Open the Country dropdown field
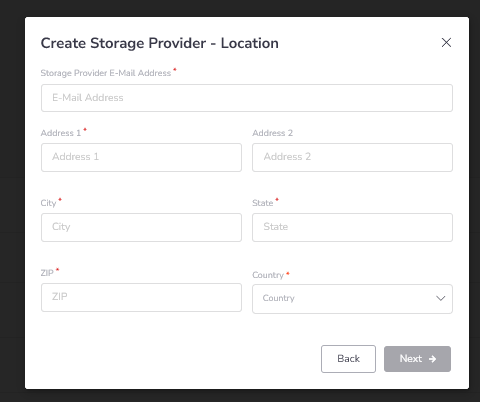The height and width of the screenshot is (402, 480). (x=352, y=299)
